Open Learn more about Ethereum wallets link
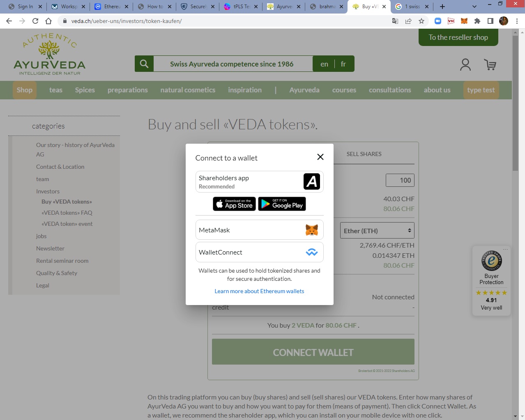This screenshot has height=420, width=525. (x=259, y=291)
